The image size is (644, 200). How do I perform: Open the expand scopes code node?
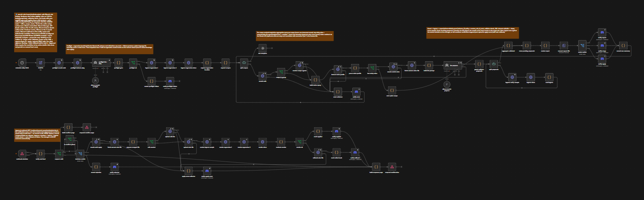[226, 62]
